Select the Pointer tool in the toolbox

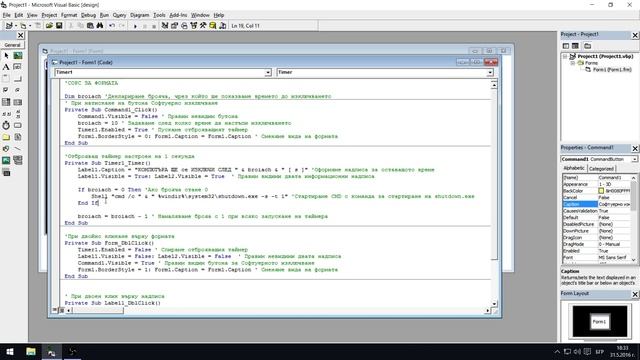(6, 56)
